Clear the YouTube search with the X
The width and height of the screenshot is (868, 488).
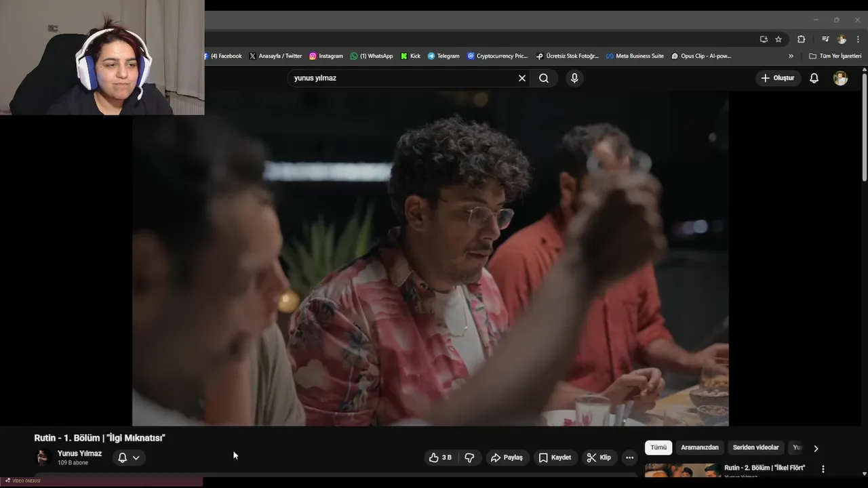click(x=522, y=78)
